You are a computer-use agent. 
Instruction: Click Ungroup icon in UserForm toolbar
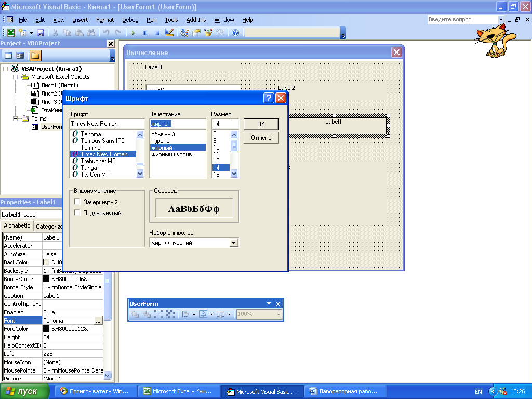click(x=170, y=314)
